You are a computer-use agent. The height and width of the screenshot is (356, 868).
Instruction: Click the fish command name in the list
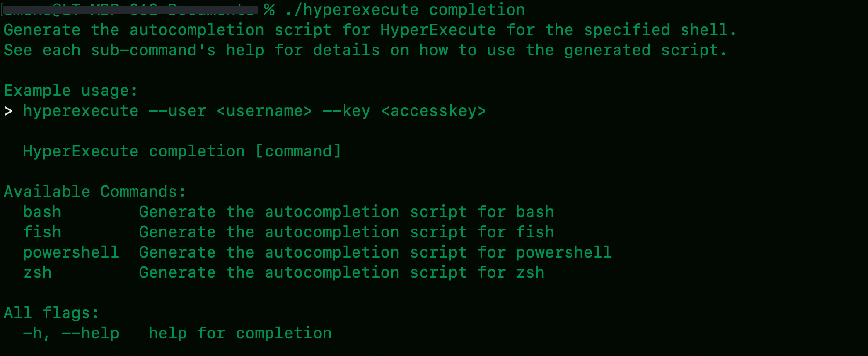[x=42, y=232]
